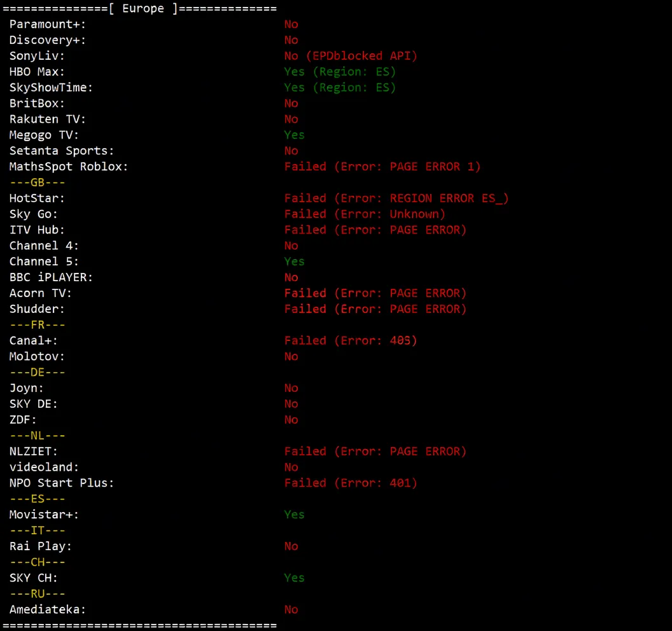This screenshot has height=631, width=672.
Task: Select the Rai Play label
Action: click(41, 546)
